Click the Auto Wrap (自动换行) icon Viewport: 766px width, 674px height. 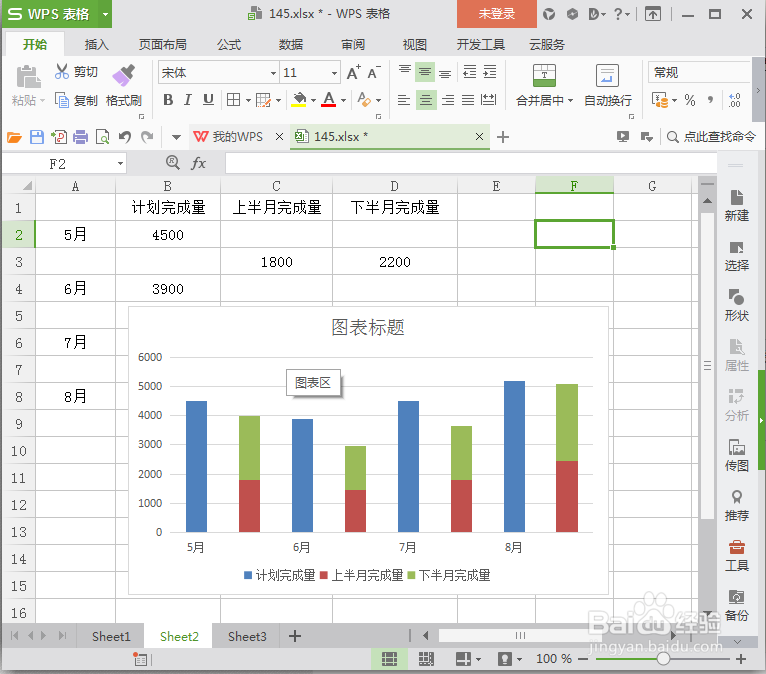[x=607, y=75]
